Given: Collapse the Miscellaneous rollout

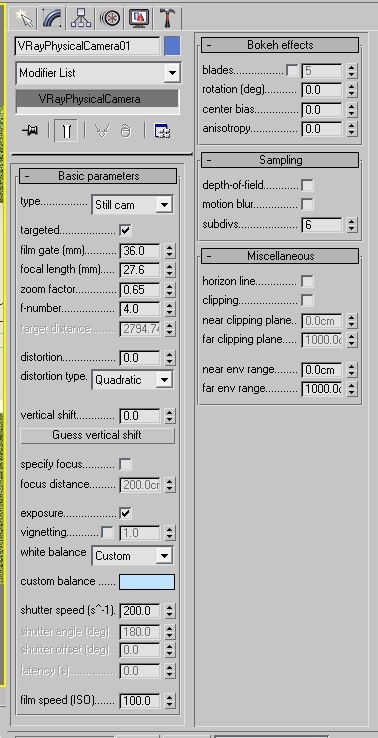Looking at the screenshot, I should click(280, 256).
